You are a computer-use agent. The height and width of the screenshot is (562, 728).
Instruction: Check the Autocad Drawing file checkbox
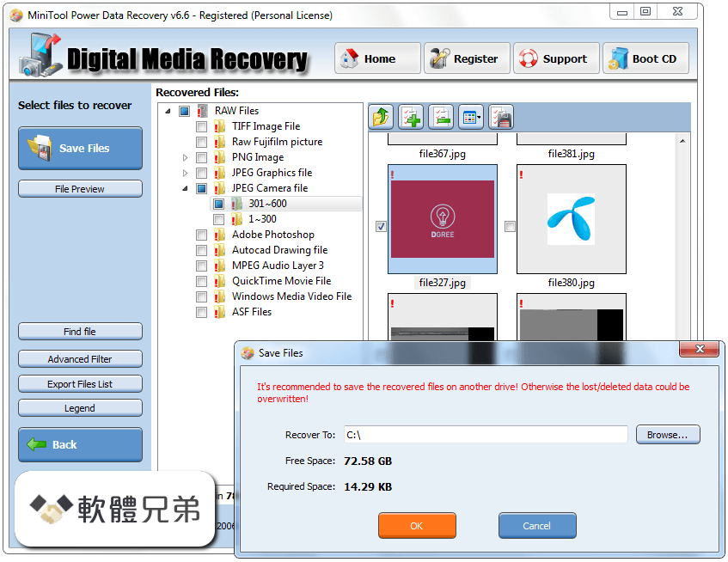(201, 251)
